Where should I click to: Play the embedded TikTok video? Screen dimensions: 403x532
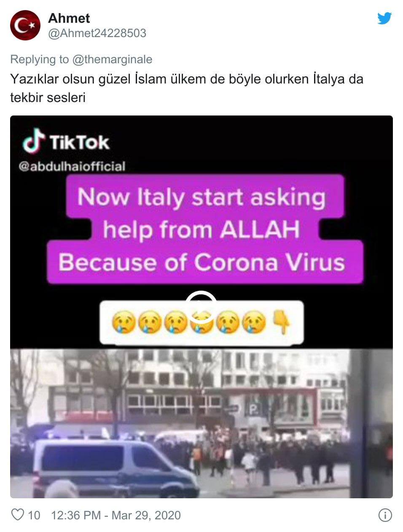(x=201, y=306)
